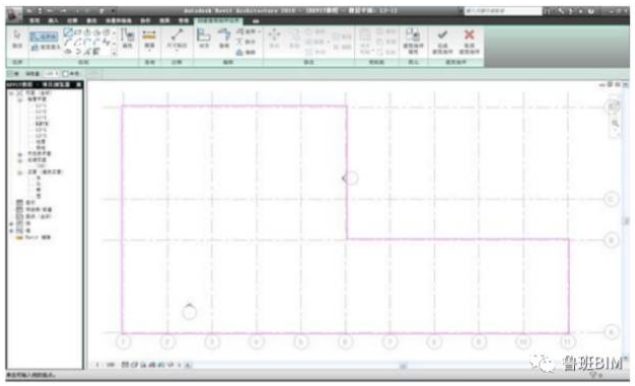Open the Annotate (注释) ribbon tab
This screenshot has height=386, width=635.
72,21
